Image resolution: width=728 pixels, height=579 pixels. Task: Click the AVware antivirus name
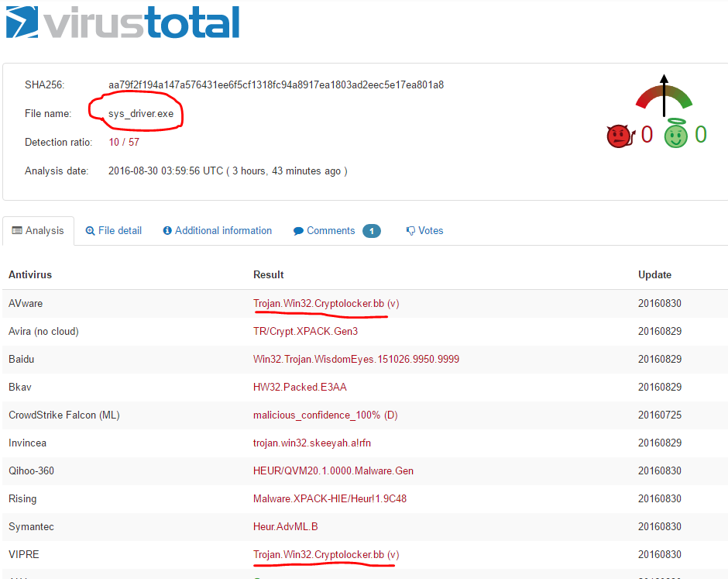(26, 303)
